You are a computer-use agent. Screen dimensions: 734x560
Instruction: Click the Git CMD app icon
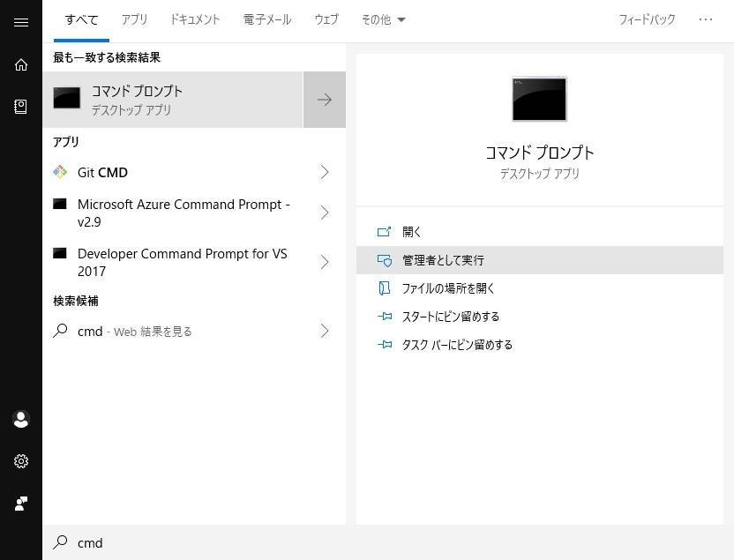click(x=60, y=172)
